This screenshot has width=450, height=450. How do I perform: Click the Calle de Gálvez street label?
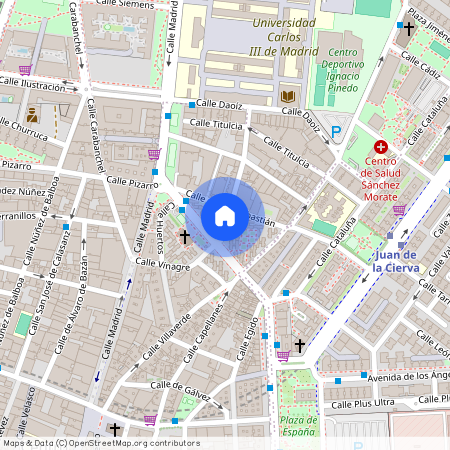coord(180,391)
